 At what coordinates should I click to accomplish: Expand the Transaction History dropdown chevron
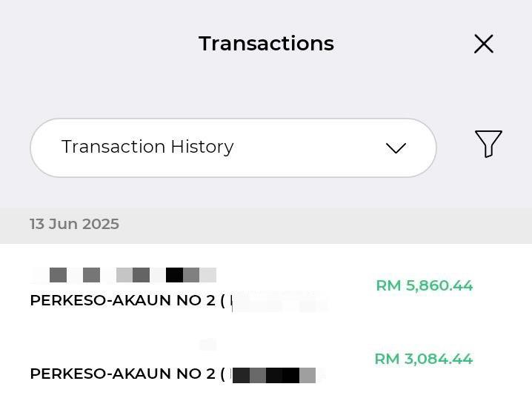click(x=396, y=148)
